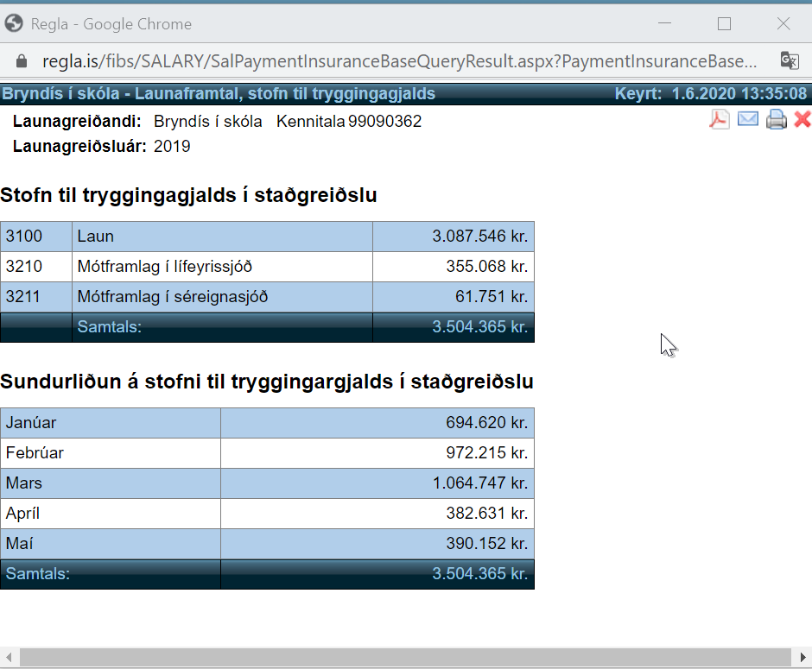Click the Chrome globe icon in title bar
The height and width of the screenshot is (669, 812).
point(14,23)
